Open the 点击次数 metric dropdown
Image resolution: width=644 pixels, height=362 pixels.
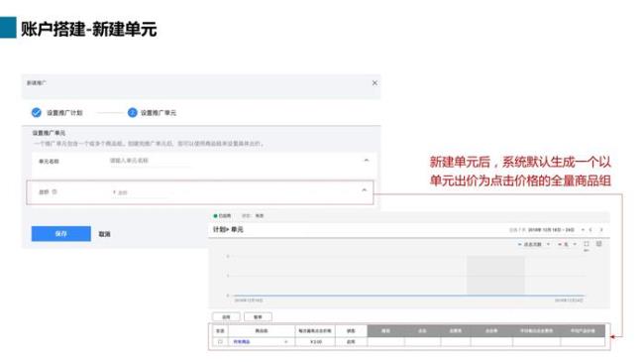tap(534, 244)
